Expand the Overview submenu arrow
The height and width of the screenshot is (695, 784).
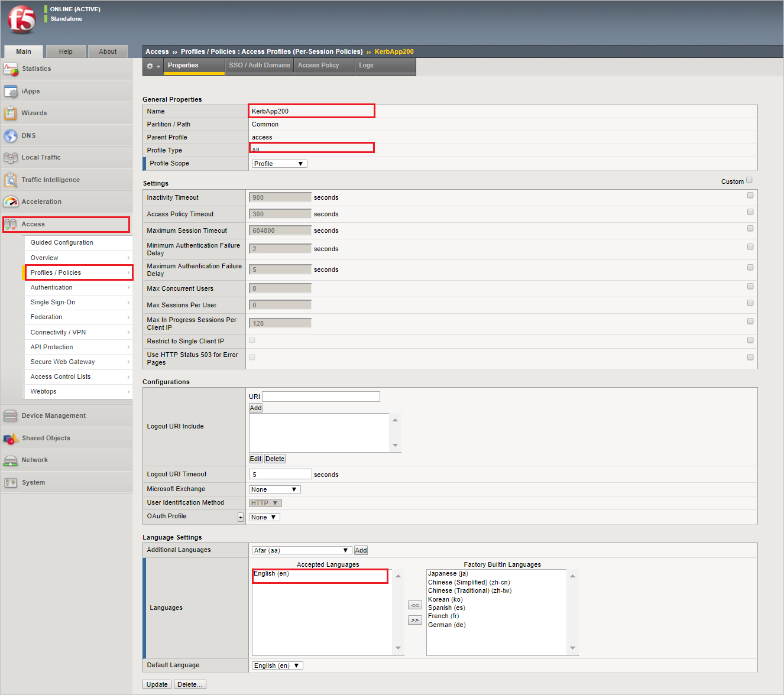pos(128,258)
